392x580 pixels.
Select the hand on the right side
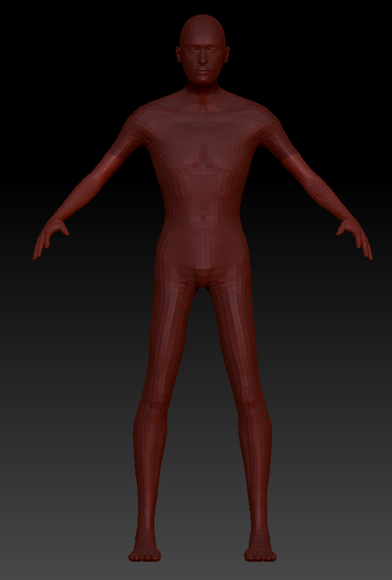pos(355,237)
